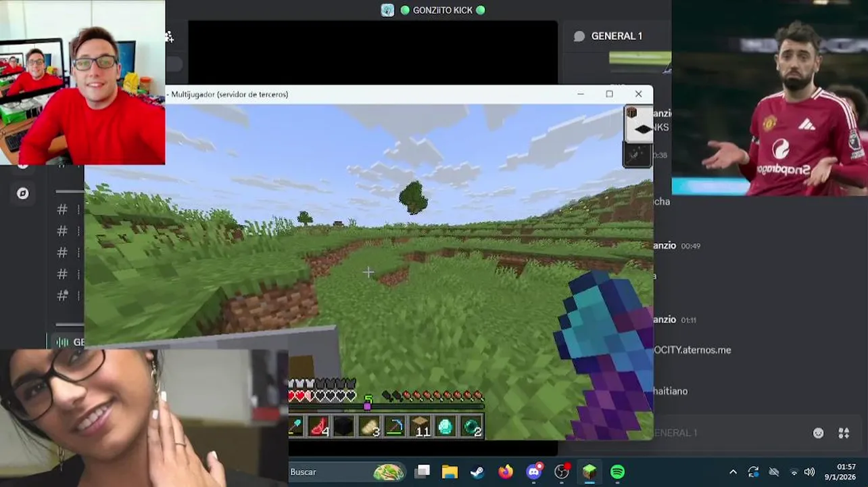Open the emoji picker in chat box
This screenshot has width=868, height=487.
(818, 433)
